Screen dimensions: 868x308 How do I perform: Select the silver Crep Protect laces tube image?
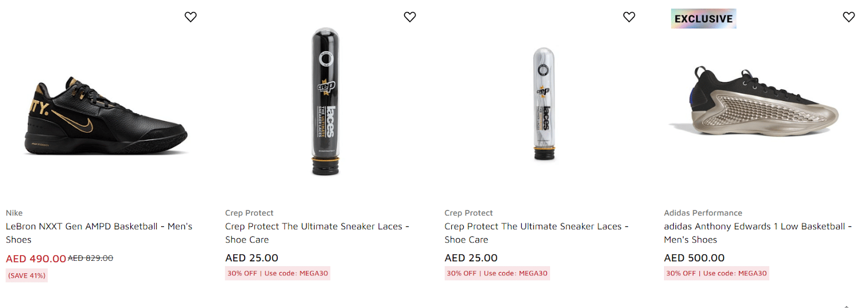click(544, 104)
